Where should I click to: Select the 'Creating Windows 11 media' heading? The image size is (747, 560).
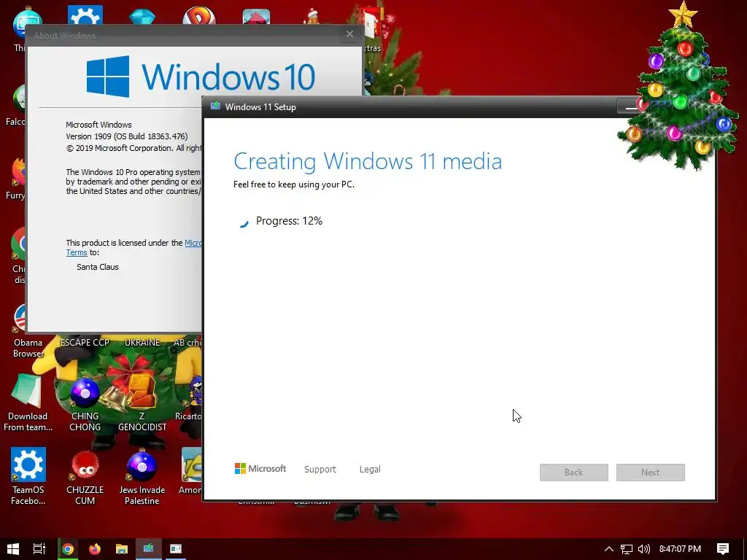368,161
